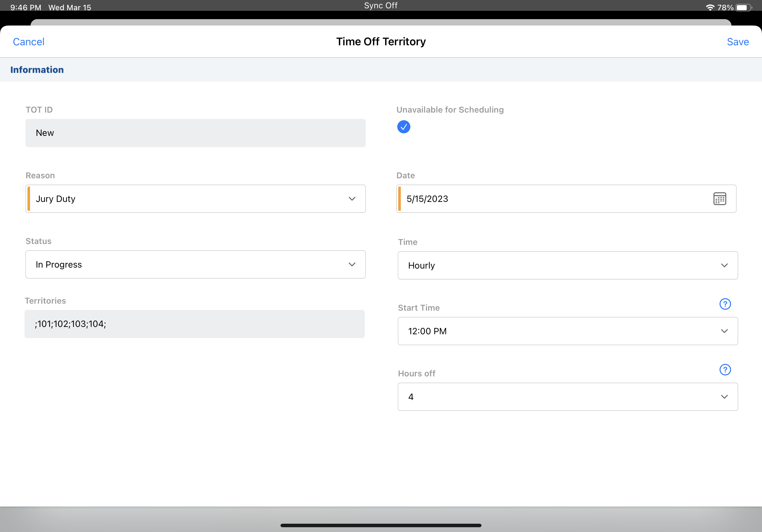The image size is (762, 532).
Task: Click the Status dropdown chevron arrow
Action: coord(352,264)
